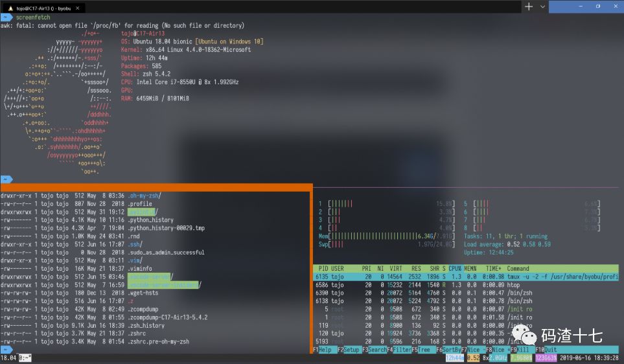Click the CPU 5 meter bar
Viewport: 624px width, 364px height.
532,203
